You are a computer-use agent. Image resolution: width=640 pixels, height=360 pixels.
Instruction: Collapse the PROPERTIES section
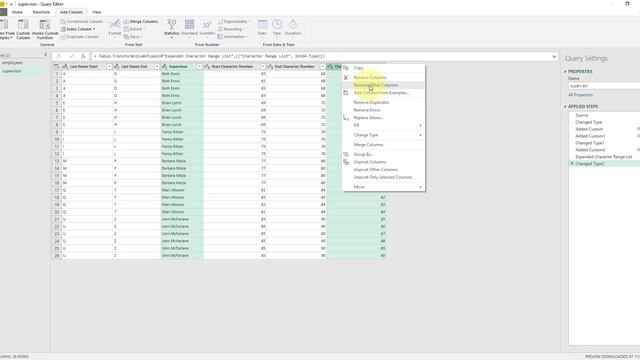pos(566,72)
